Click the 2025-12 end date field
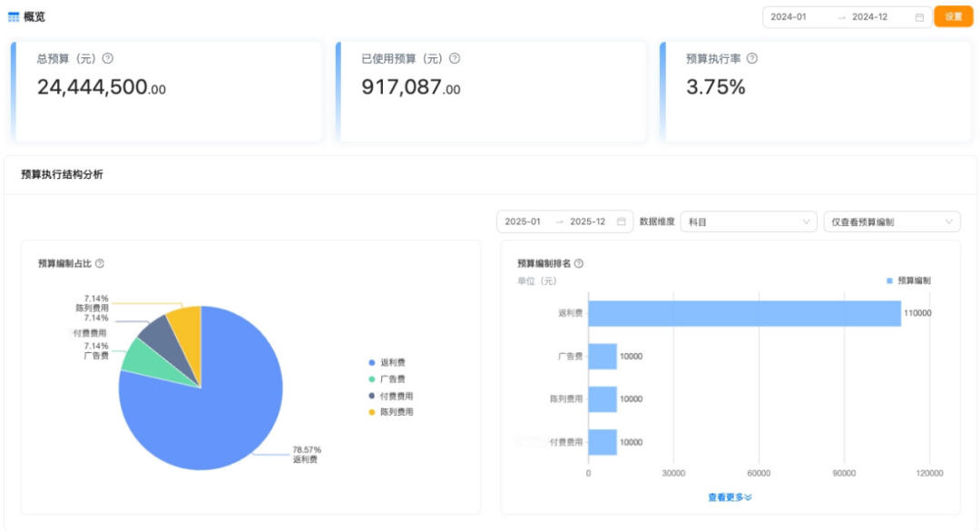The width and height of the screenshot is (980, 531). click(x=587, y=221)
